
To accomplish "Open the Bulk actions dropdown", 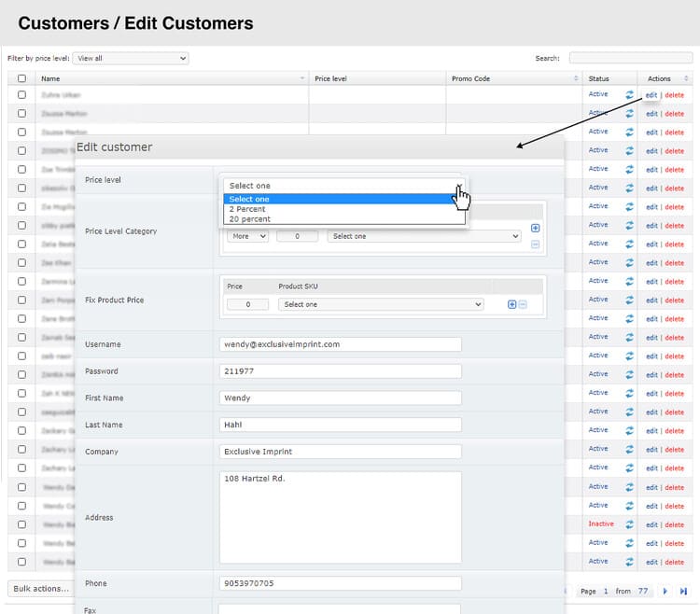I will (x=41, y=589).
